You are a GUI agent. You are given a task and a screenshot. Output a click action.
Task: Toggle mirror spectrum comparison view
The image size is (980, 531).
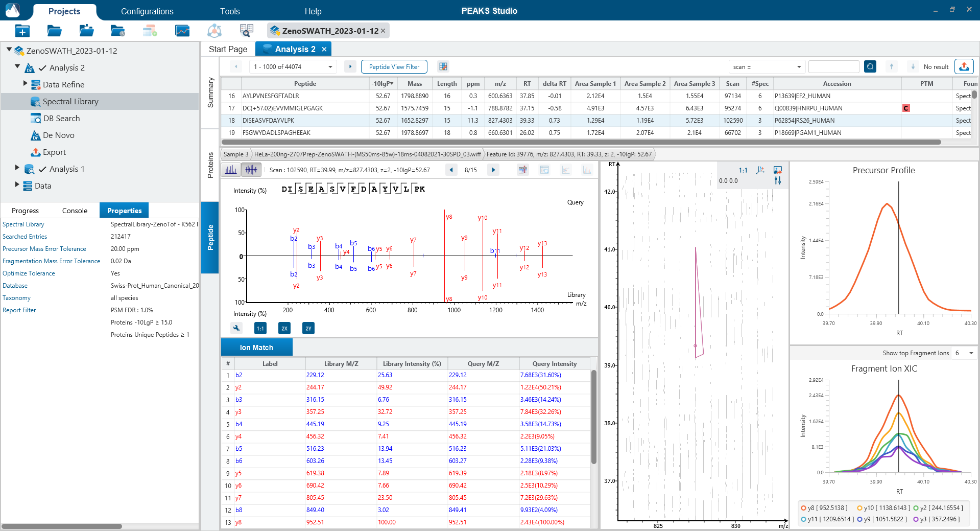(x=251, y=170)
